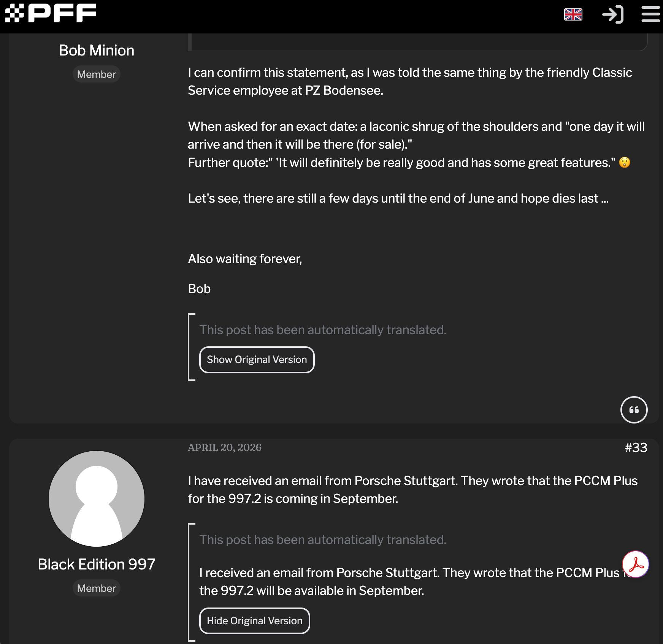The width and height of the screenshot is (663, 644).
Task: Hide Original Version of post #33
Action: tap(254, 621)
